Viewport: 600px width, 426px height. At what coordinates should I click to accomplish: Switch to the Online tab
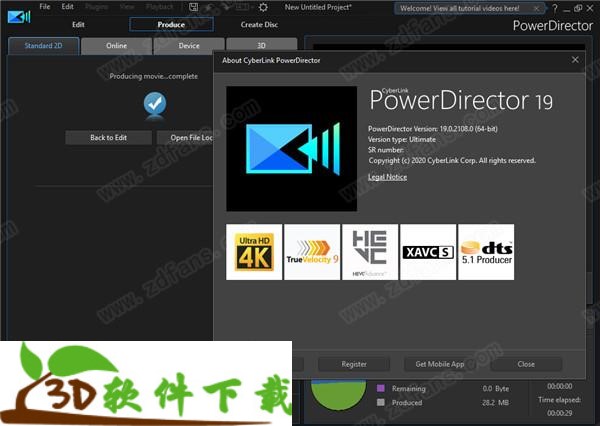(x=117, y=46)
